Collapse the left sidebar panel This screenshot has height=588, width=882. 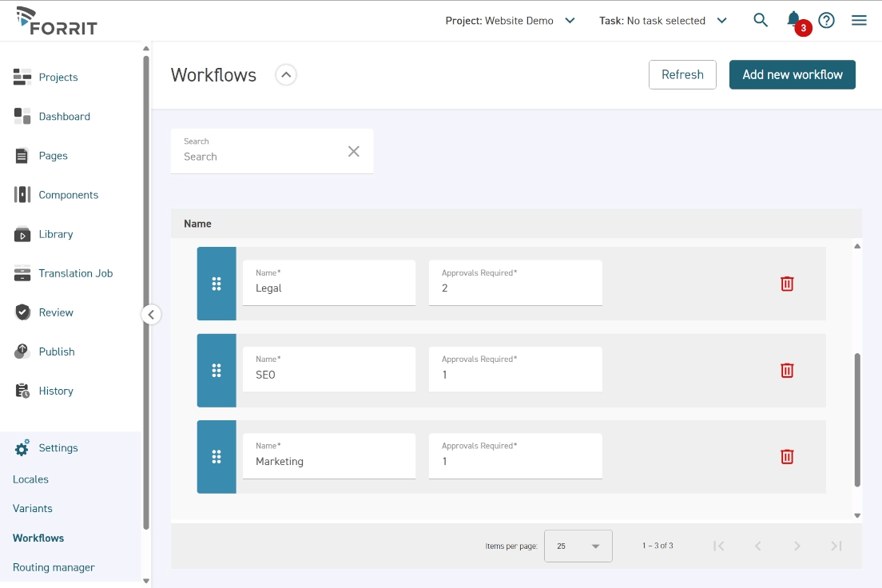tap(151, 314)
